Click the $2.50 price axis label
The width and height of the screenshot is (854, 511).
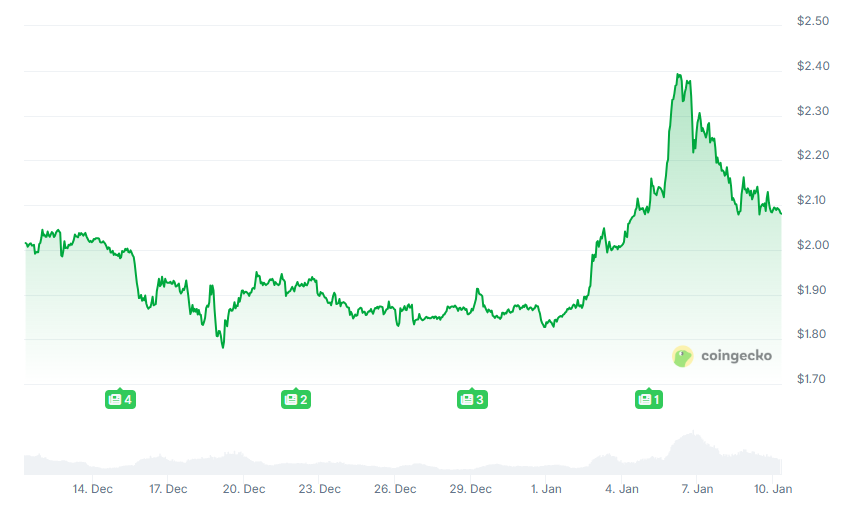(x=812, y=21)
